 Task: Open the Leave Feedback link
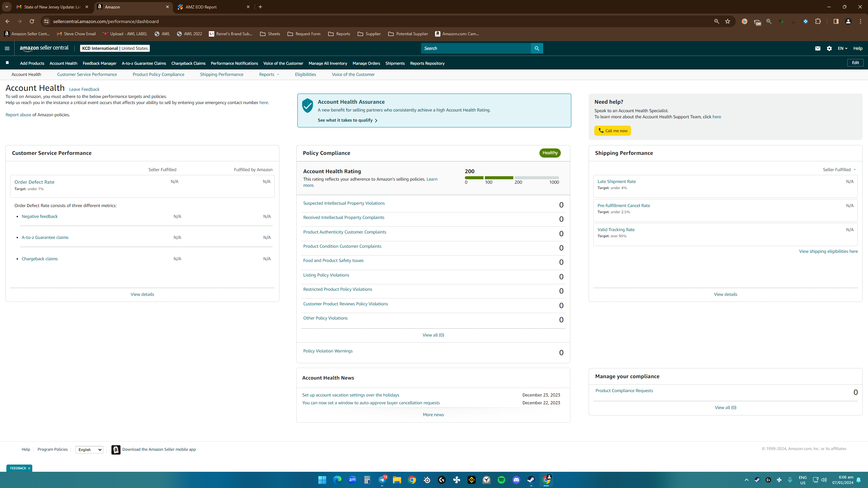pyautogui.click(x=84, y=89)
